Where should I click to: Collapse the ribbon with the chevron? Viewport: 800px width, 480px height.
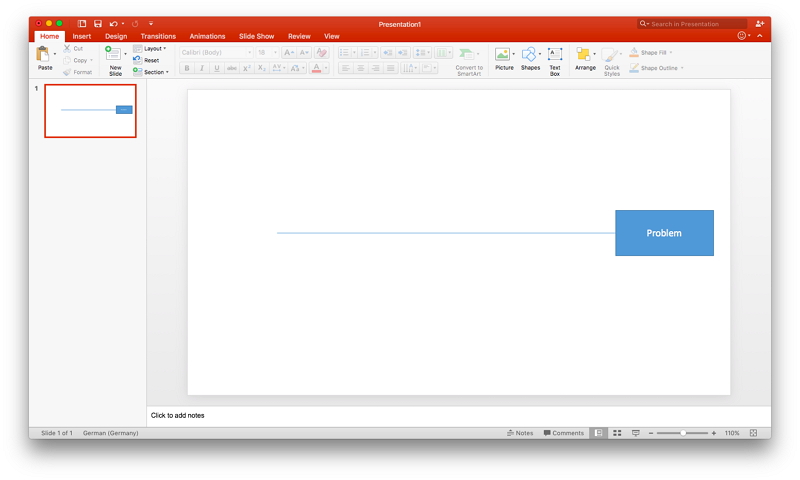pos(759,36)
